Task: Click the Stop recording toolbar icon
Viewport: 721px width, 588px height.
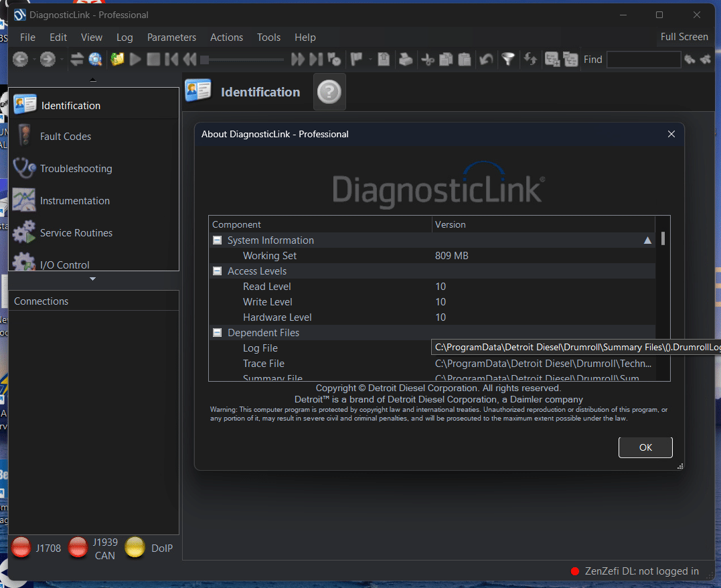Action: [153, 59]
